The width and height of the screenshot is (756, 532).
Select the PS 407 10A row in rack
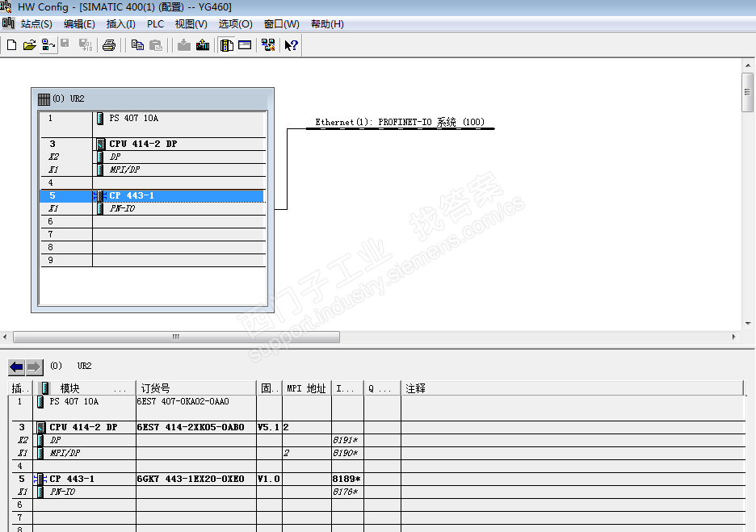click(153, 124)
